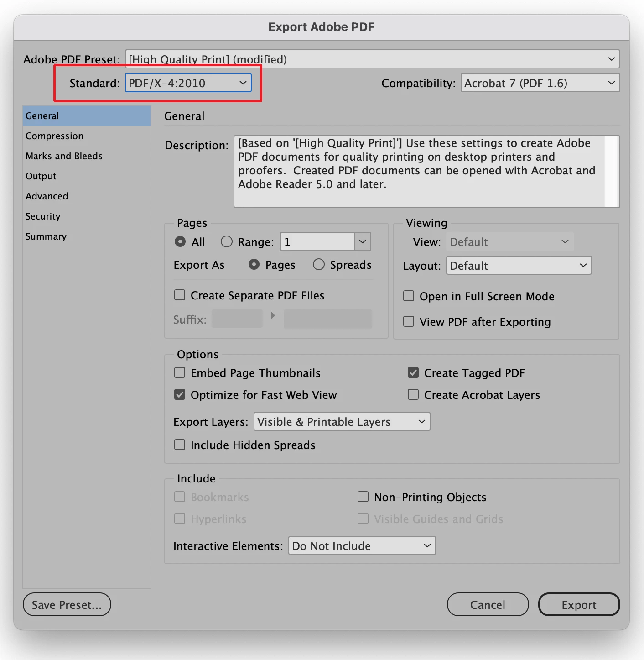
Task: Open the Layout dropdown in Viewing
Action: (x=519, y=266)
